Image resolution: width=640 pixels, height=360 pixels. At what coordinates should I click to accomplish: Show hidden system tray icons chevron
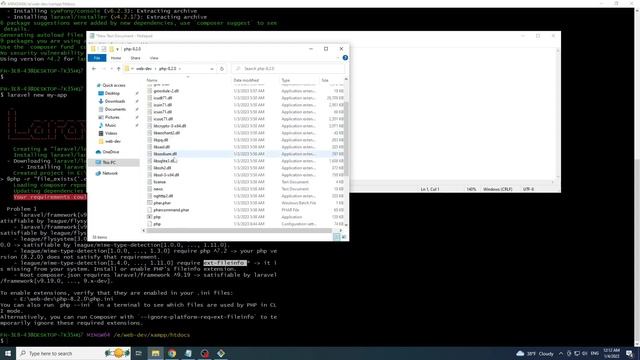click(x=561, y=353)
